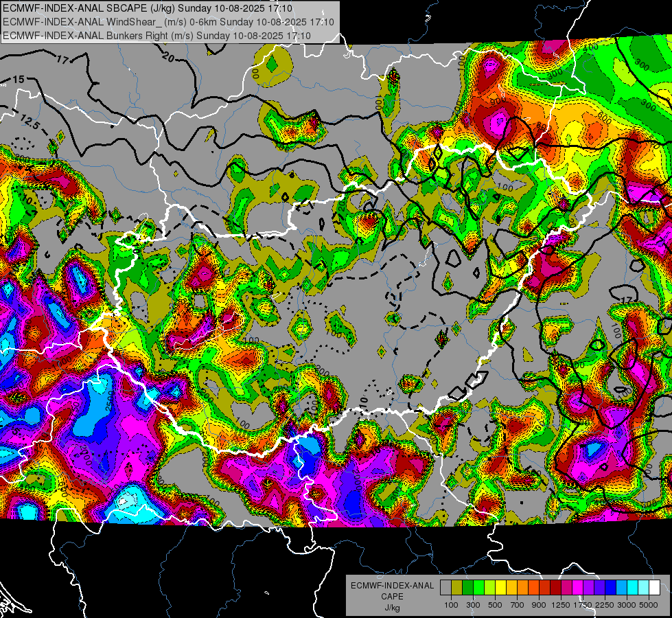Select the orange legend swatch after 700
The image size is (672, 618).
[x=523, y=588]
